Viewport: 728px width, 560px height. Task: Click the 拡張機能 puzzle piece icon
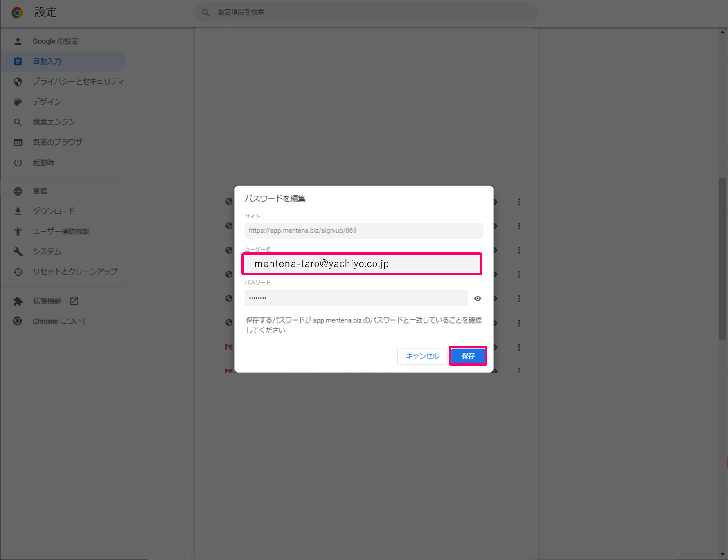coord(18,301)
